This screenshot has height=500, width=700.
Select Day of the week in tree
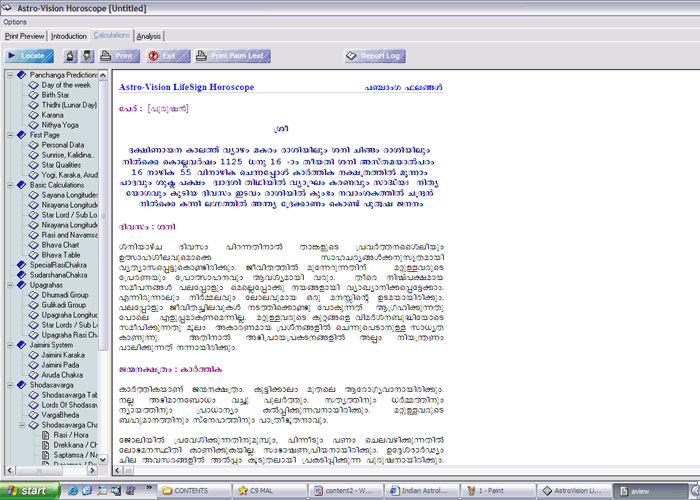[66, 85]
